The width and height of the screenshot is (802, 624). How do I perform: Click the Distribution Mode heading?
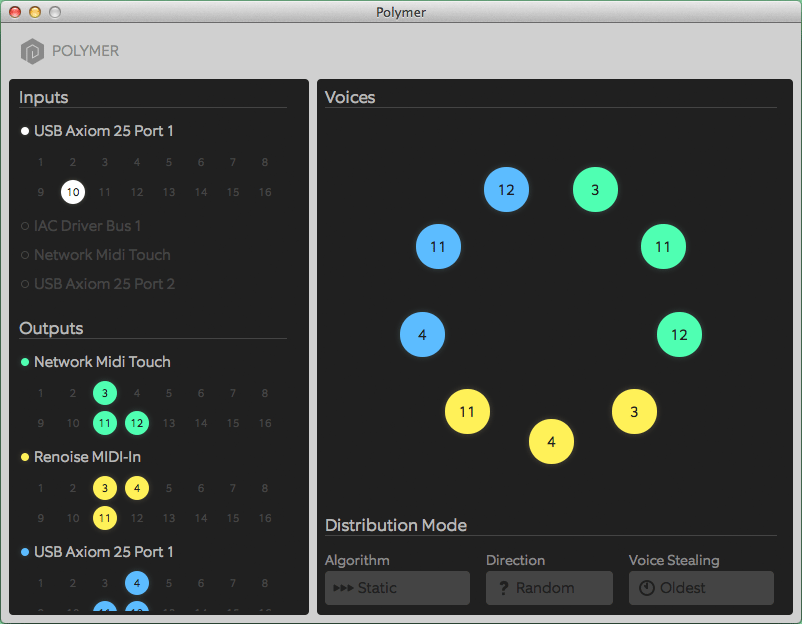[x=396, y=525]
